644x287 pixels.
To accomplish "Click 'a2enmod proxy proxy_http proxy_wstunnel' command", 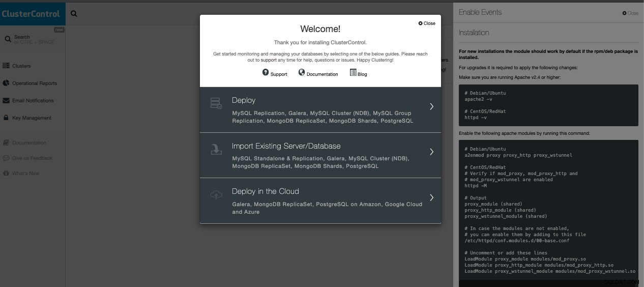I will pos(518,155).
